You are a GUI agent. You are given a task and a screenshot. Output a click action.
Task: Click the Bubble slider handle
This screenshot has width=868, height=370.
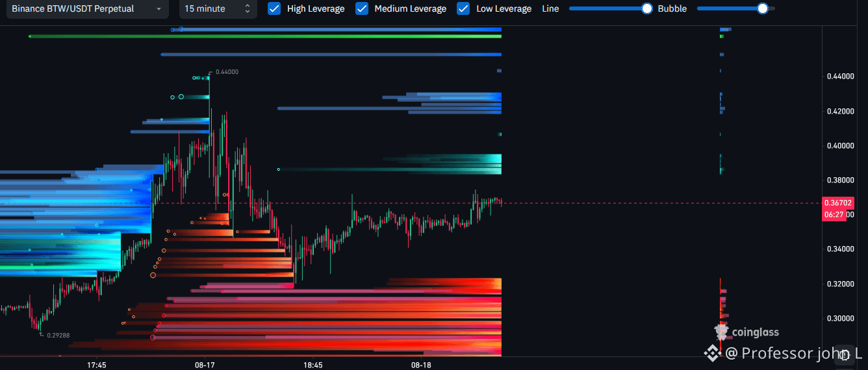[763, 8]
